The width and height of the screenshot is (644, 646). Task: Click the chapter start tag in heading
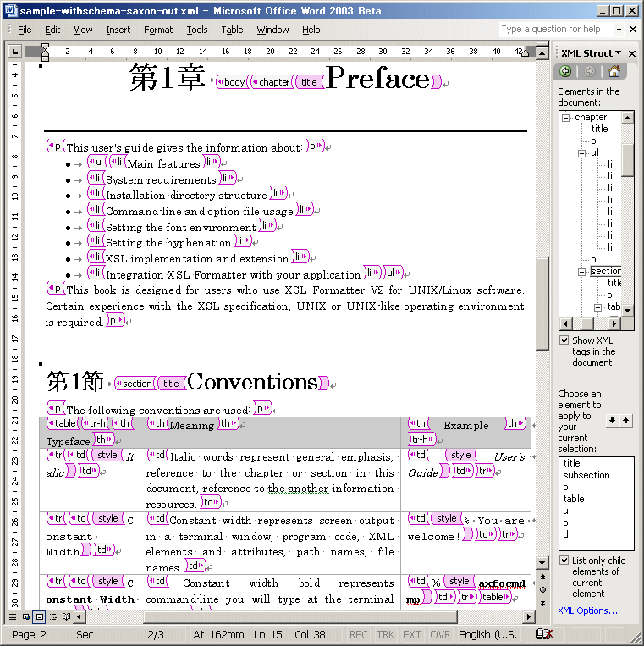click(272, 82)
